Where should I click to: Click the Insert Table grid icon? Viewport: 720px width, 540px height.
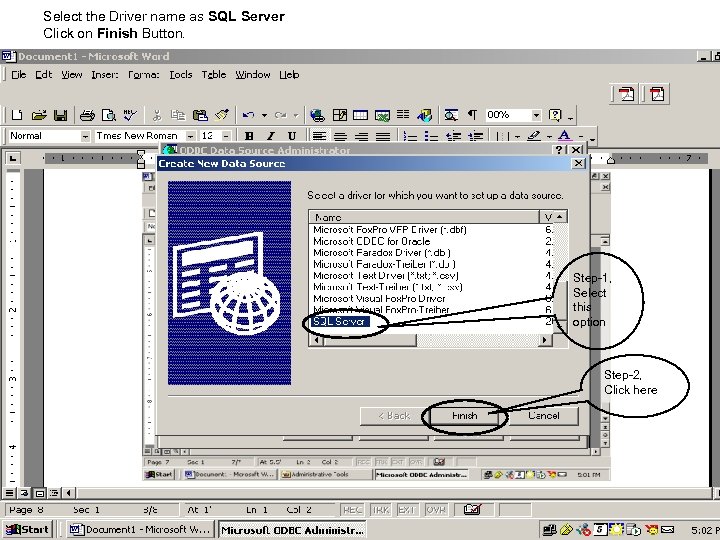point(360,115)
